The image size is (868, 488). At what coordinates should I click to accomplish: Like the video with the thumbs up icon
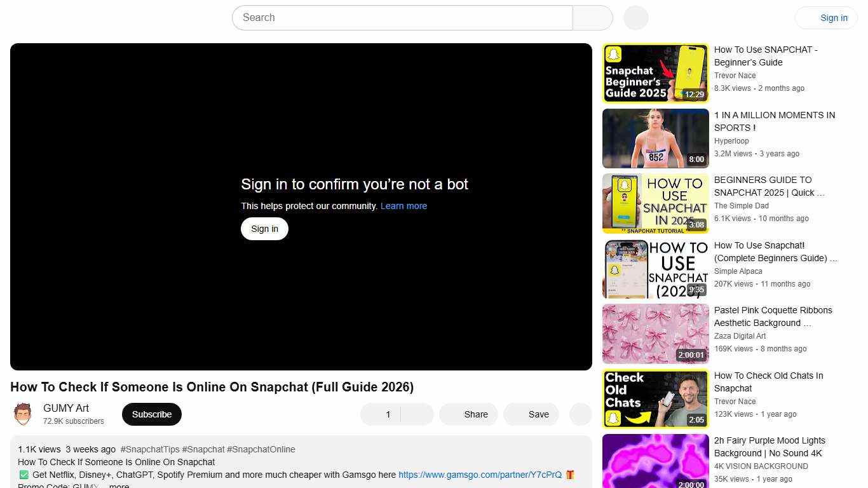tap(381, 414)
